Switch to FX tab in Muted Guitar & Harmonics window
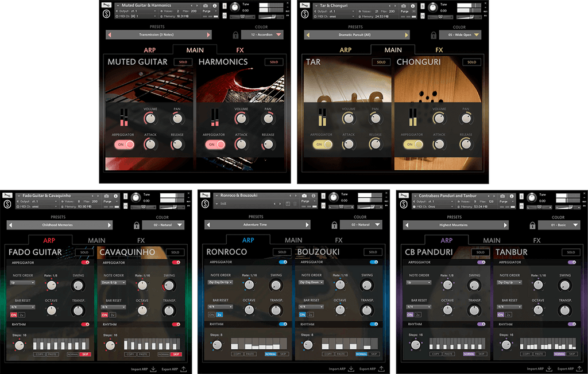This screenshot has height=374, width=588. coord(240,50)
